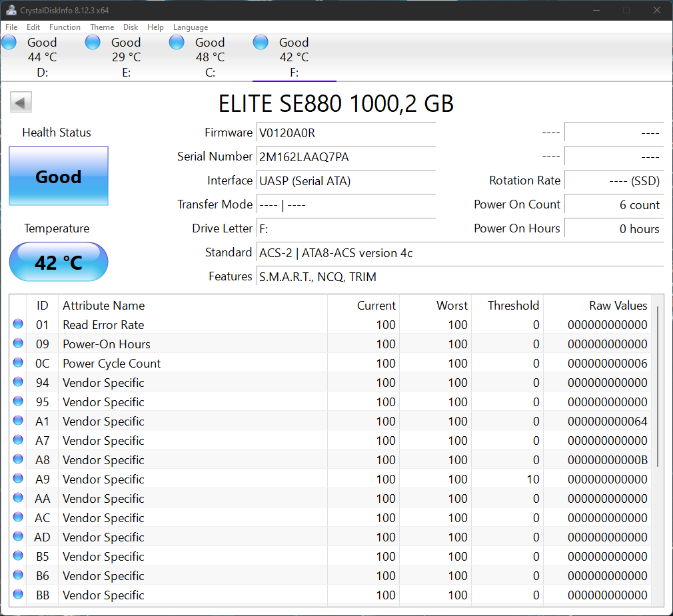This screenshot has width=673, height=616.
Task: Open the Edit menu
Action: pos(33,27)
